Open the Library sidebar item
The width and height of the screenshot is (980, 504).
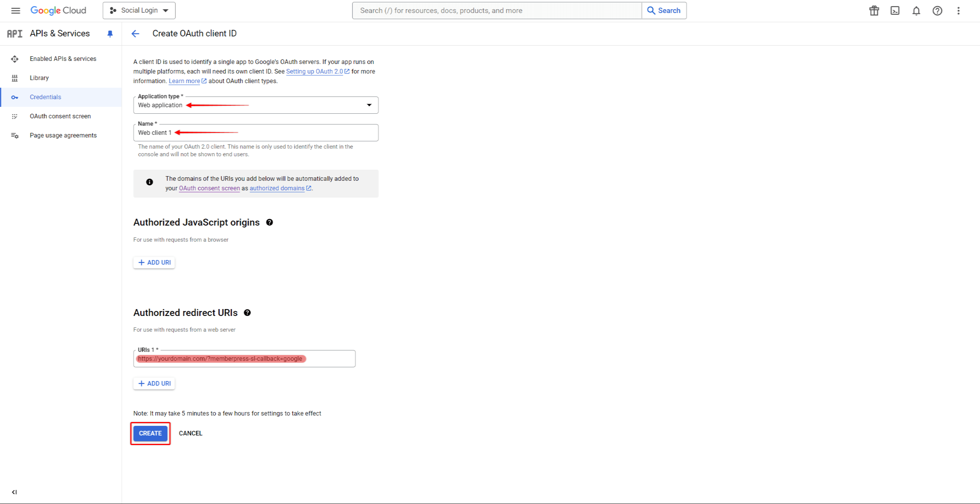coord(61,78)
